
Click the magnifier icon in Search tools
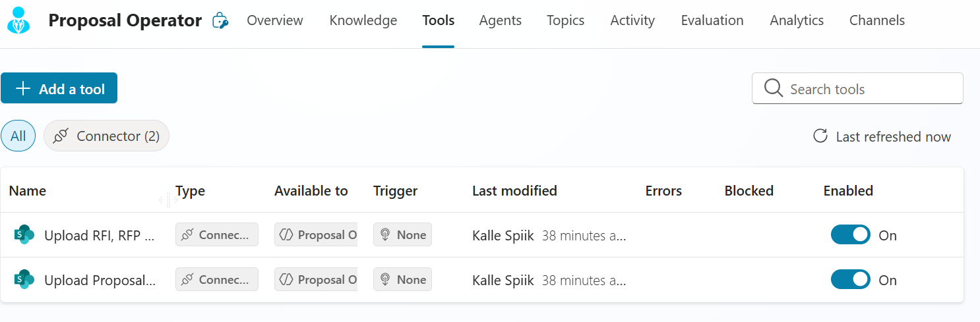[x=773, y=88]
